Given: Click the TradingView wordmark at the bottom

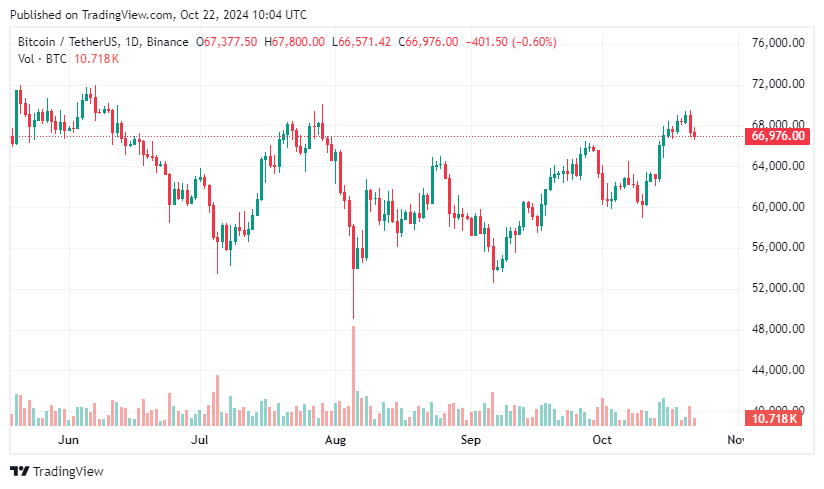Looking at the screenshot, I should 68,471.
